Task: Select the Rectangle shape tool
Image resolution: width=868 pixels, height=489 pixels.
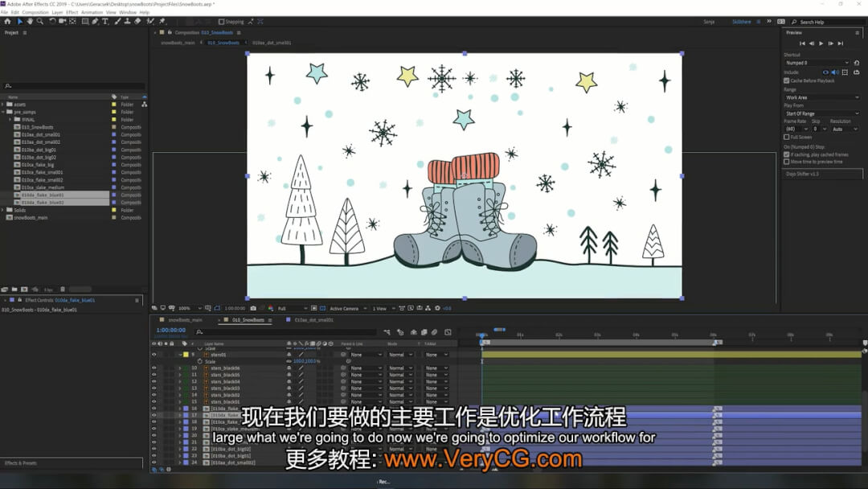Action: [85, 22]
